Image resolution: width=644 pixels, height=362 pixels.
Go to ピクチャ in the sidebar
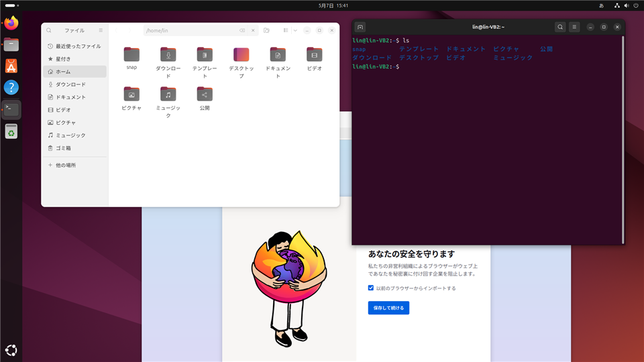74,123
